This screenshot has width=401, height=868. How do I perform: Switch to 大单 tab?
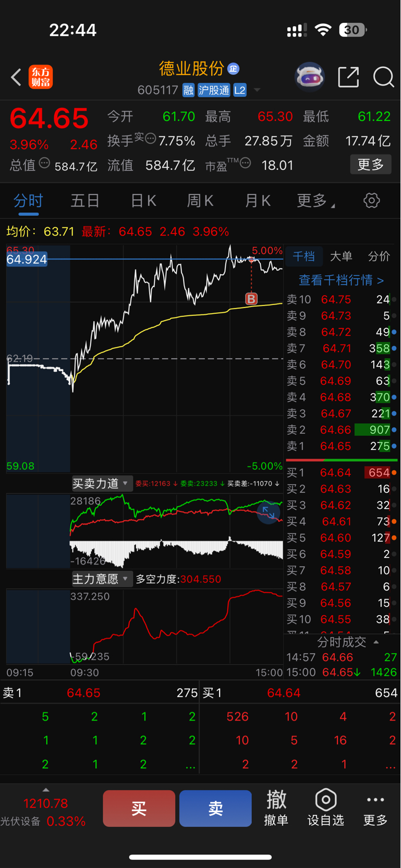point(341,256)
